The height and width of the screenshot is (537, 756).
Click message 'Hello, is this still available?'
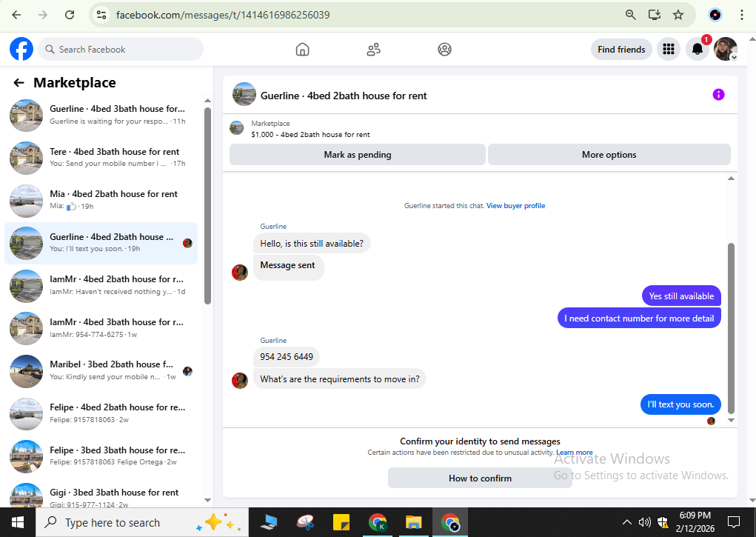[x=312, y=244]
